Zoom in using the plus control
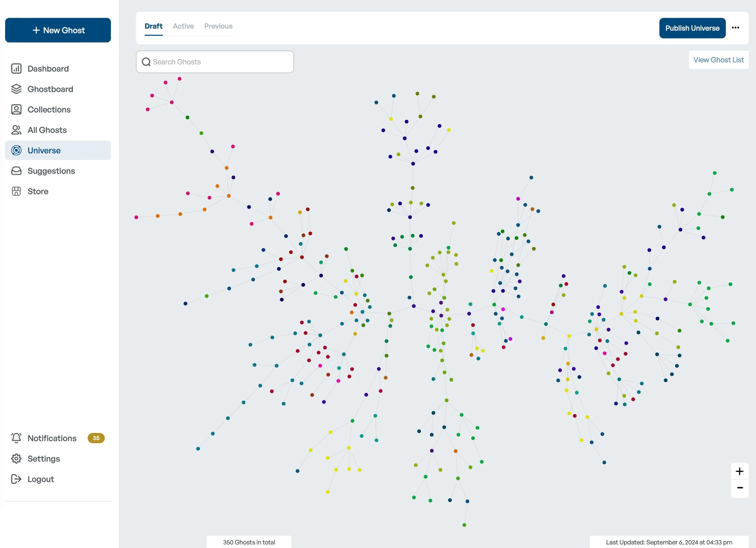Screen dimensions: 756x548 point(740,471)
